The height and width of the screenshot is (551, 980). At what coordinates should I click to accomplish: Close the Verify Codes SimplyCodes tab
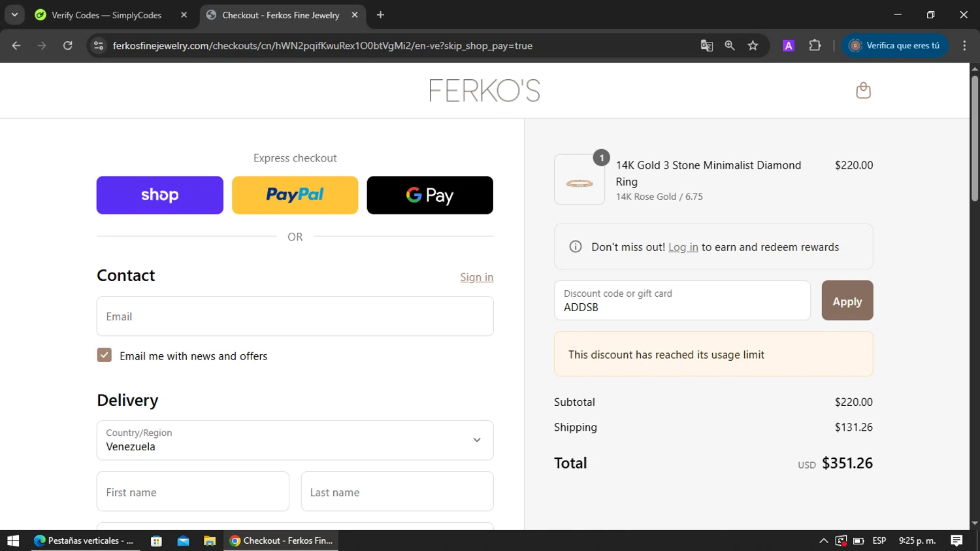[184, 14]
